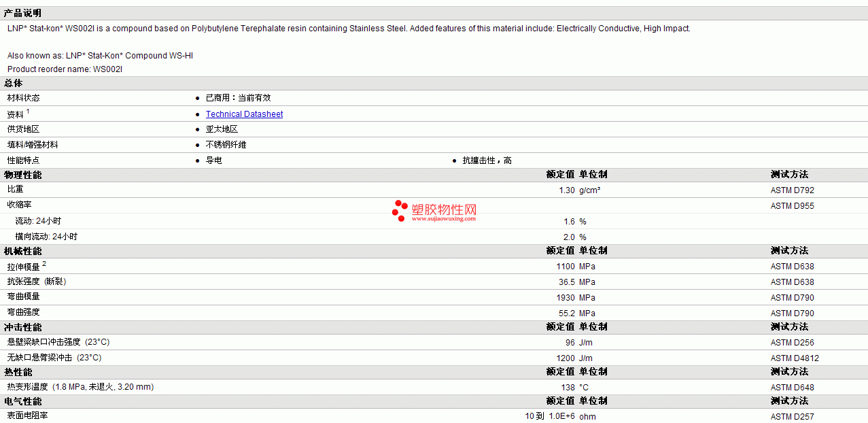Select the unit ohm
Viewport: 868px width, 423px height.
point(587,416)
